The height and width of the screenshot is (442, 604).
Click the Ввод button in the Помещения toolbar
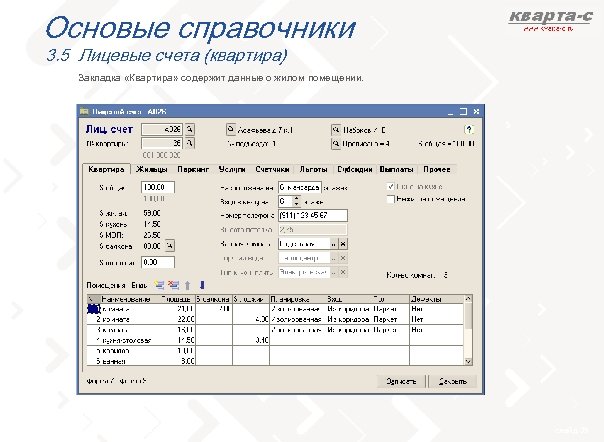[139, 285]
